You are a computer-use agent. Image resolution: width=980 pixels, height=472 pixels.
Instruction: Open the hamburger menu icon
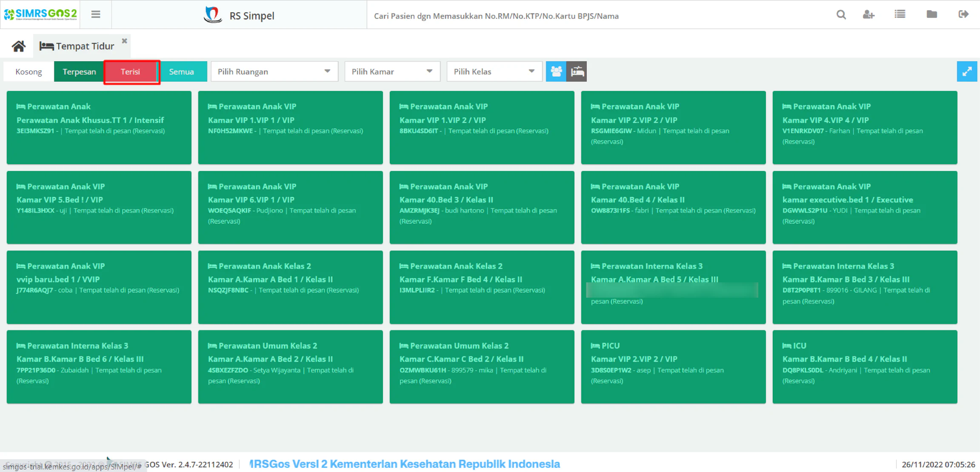96,14
